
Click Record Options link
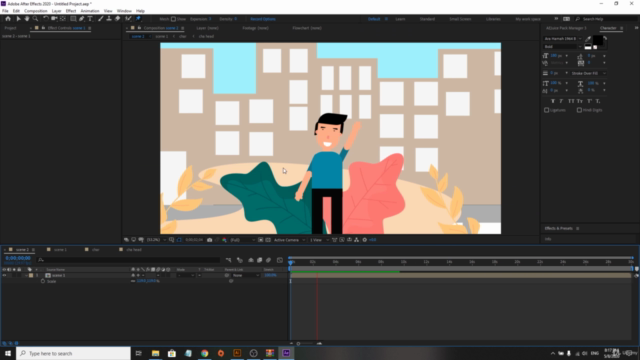click(263, 19)
